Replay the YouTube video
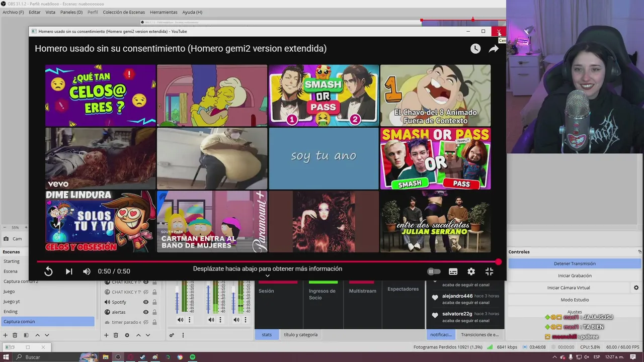This screenshot has height=362, width=644. click(48, 271)
